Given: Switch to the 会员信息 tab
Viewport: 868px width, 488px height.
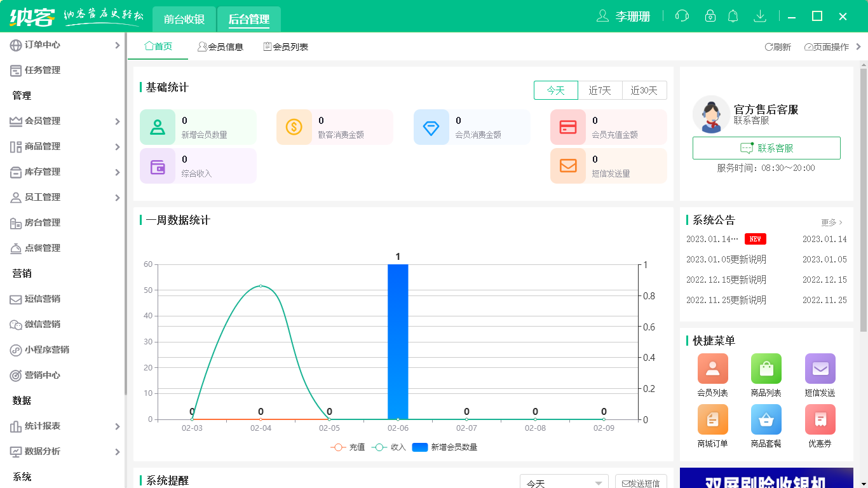Looking at the screenshot, I should click(x=221, y=46).
